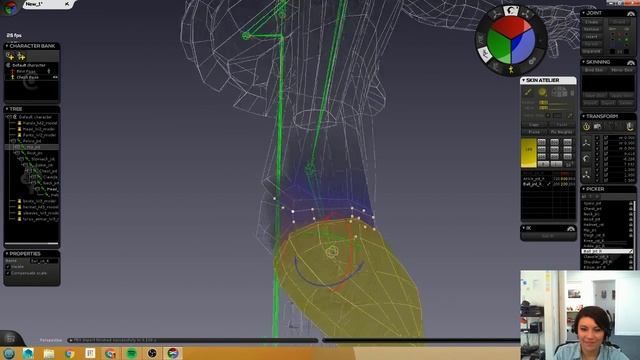Select Bind Pose in Character Bank
The height and width of the screenshot is (360, 640).
click(x=25, y=71)
